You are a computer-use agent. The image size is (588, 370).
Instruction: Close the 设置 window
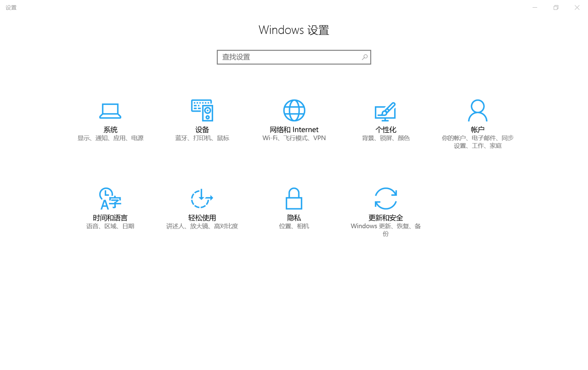[577, 8]
